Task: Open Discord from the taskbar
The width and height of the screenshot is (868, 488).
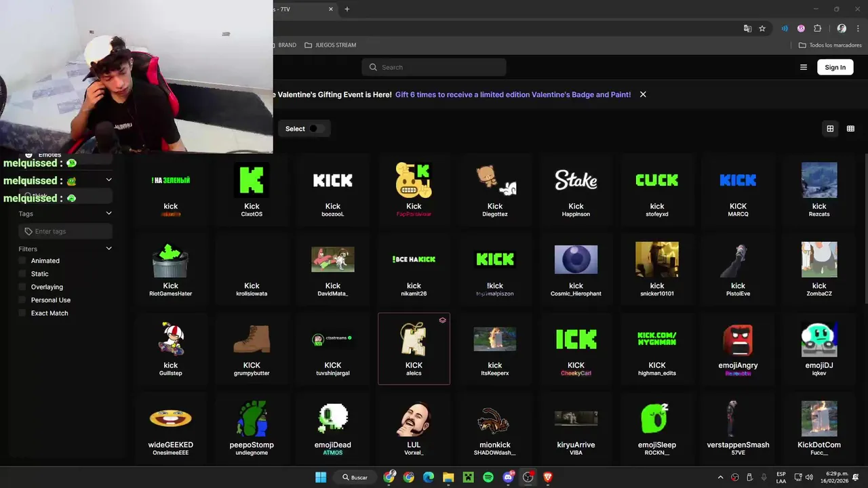Action: [x=509, y=477]
